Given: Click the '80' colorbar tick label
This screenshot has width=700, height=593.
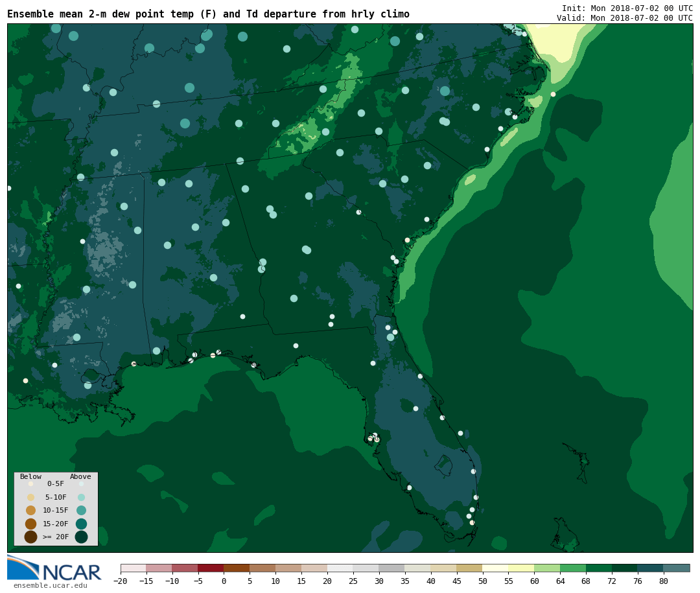Looking at the screenshot, I should click(664, 581).
